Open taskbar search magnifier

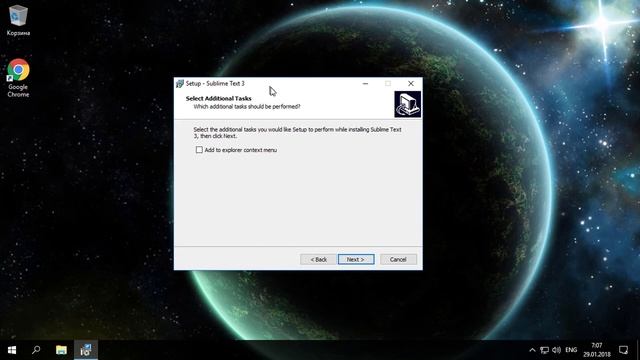36,350
